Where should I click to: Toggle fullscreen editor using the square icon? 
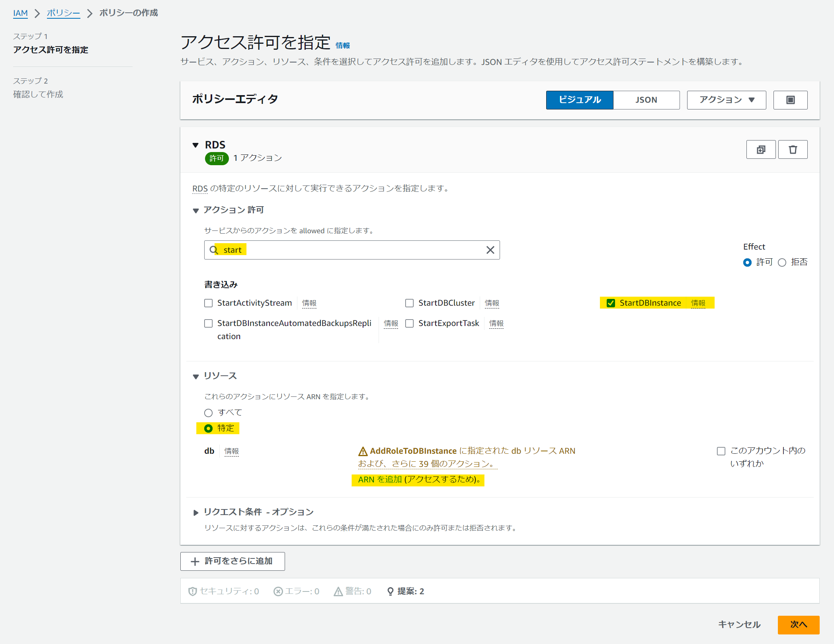(x=790, y=100)
